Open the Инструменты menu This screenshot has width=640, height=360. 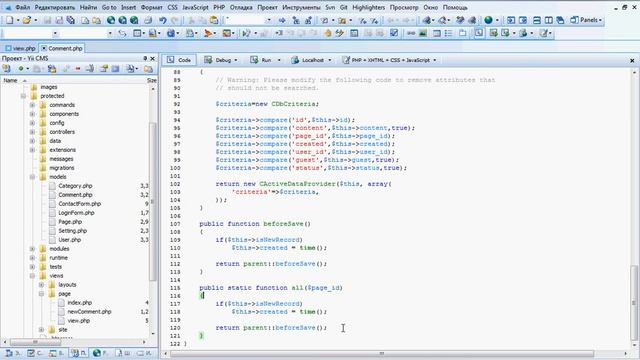[x=301, y=7]
